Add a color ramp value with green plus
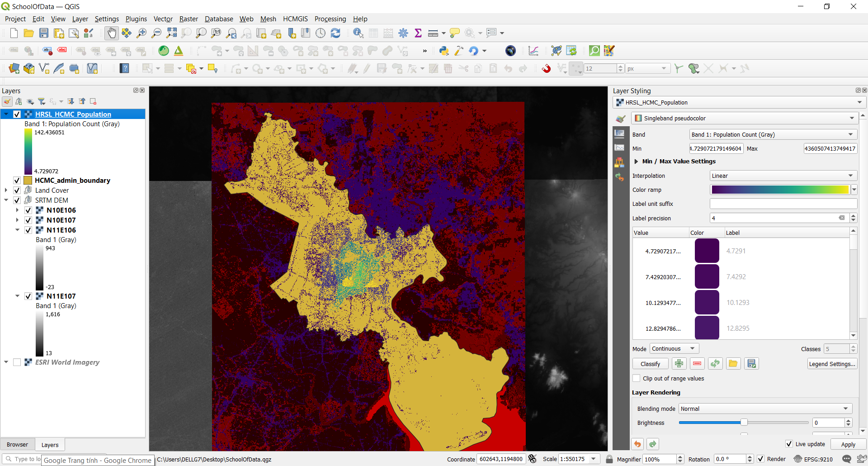This screenshot has height=466, width=868. coord(679,364)
